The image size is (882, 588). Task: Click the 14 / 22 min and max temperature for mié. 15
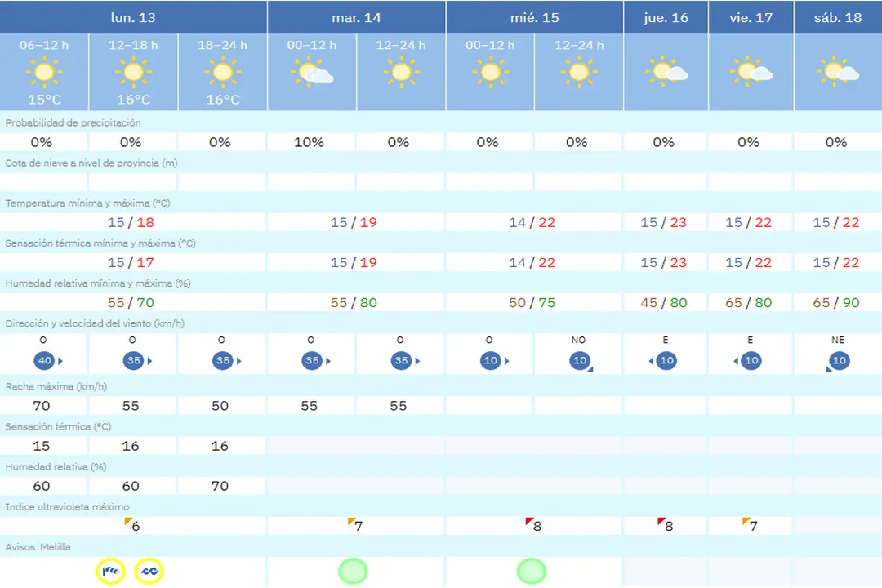click(x=532, y=222)
